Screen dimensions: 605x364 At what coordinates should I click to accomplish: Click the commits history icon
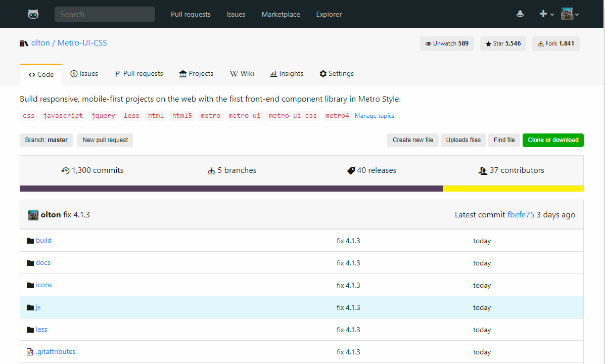click(x=65, y=171)
